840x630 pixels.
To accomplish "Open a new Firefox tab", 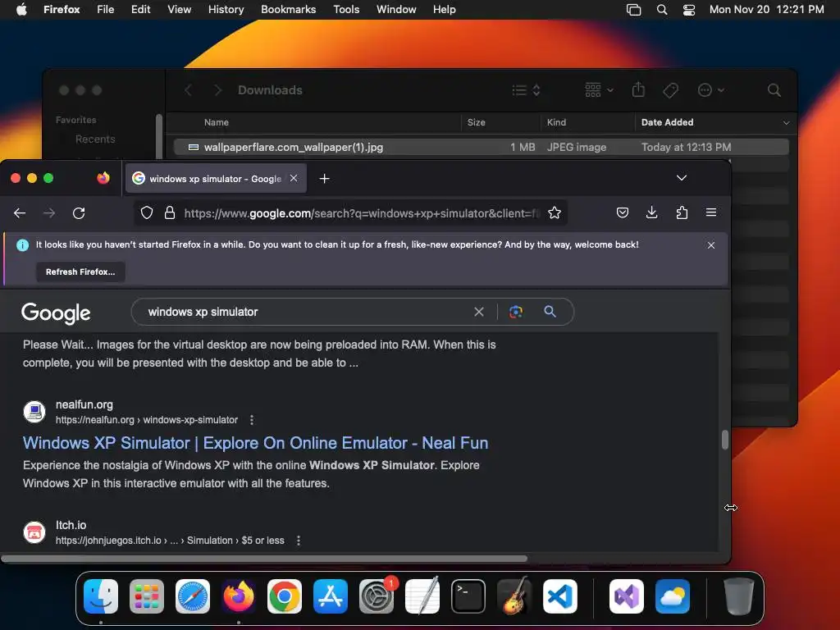I will [324, 178].
